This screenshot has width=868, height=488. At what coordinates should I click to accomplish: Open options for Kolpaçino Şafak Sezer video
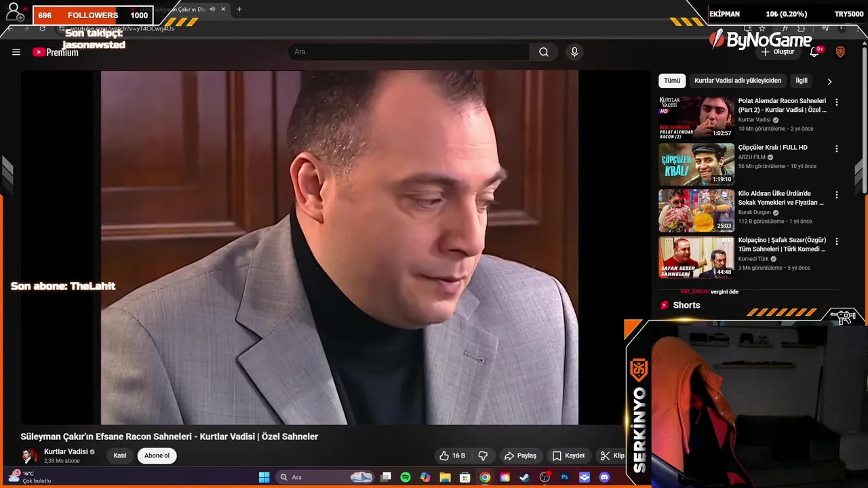pyautogui.click(x=837, y=241)
